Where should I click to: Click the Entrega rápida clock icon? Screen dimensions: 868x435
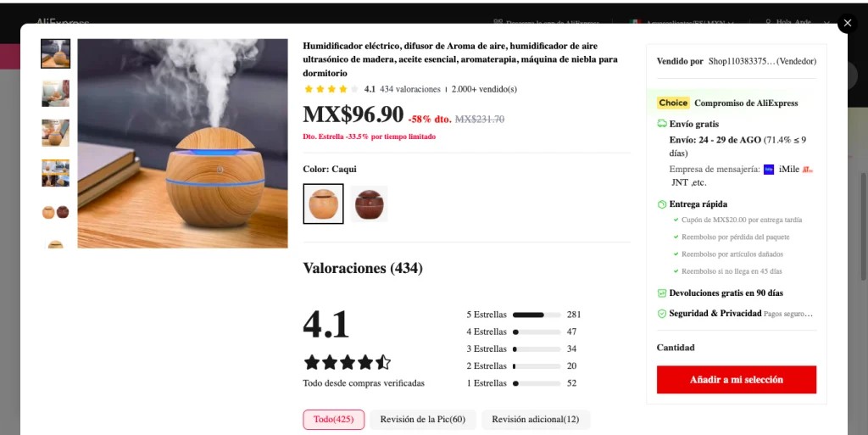point(661,204)
